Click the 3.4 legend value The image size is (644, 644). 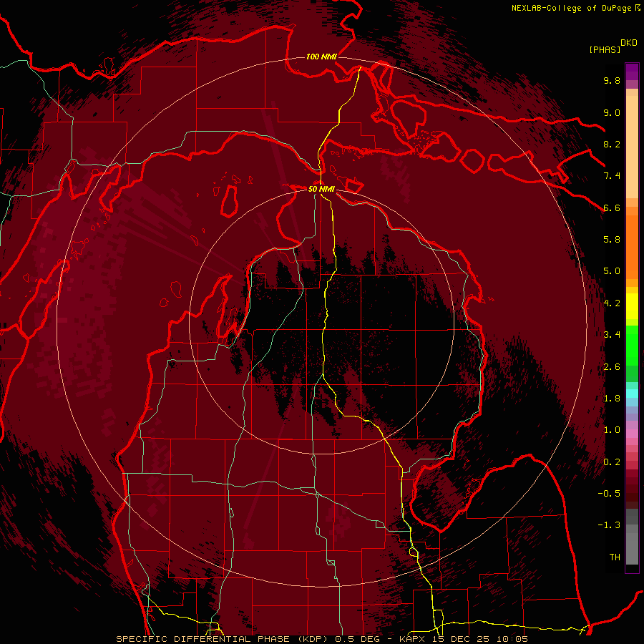612,335
